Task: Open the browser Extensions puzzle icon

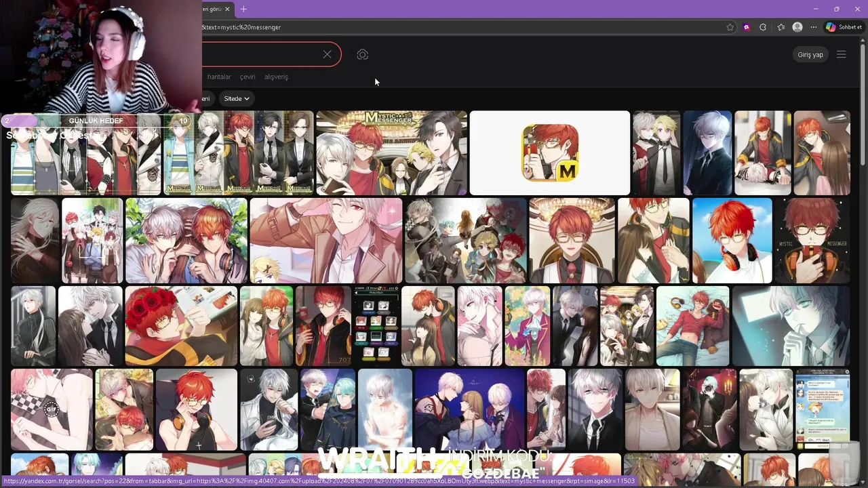Action: point(763,27)
